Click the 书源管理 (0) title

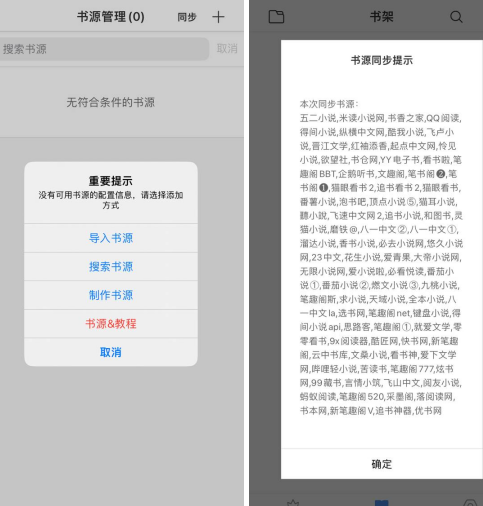(x=111, y=17)
